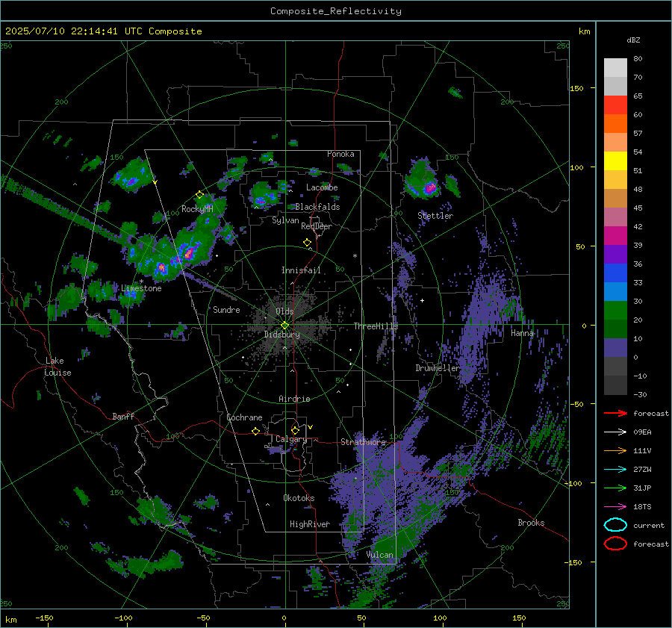Click the Okotoks town label
672x628 pixels.
point(299,498)
